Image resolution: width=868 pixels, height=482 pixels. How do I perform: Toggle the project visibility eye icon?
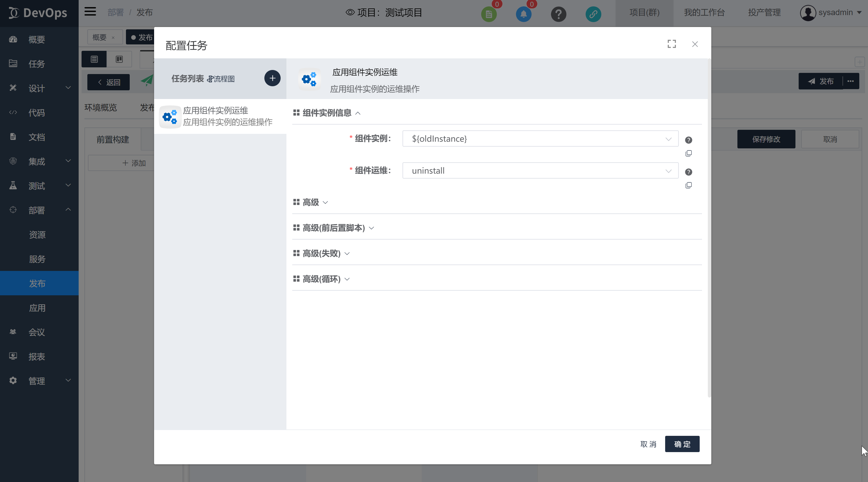pyautogui.click(x=350, y=12)
